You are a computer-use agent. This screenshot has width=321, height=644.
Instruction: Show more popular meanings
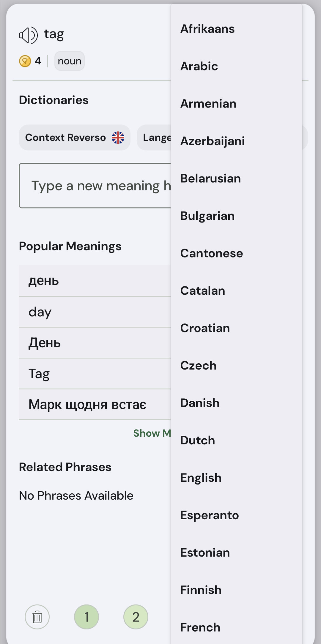click(152, 433)
